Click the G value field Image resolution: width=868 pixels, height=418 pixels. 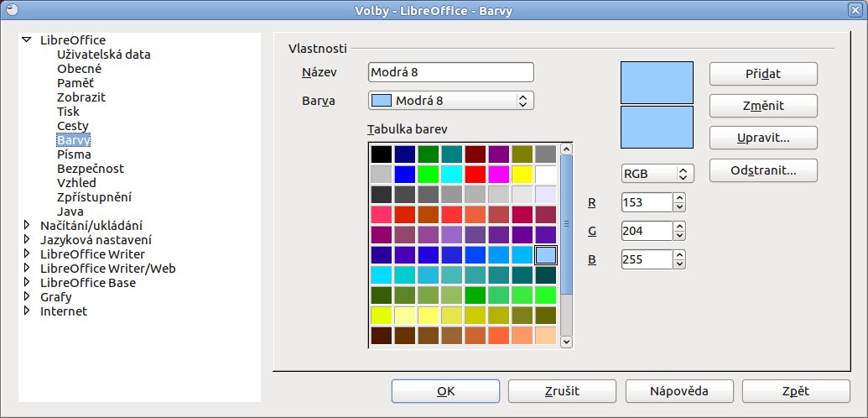coord(647,231)
